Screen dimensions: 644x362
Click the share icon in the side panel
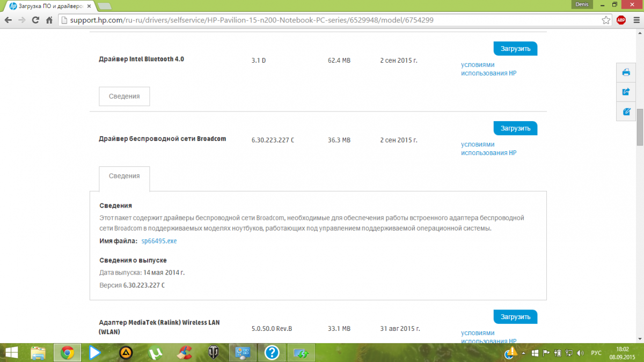pyautogui.click(x=626, y=92)
